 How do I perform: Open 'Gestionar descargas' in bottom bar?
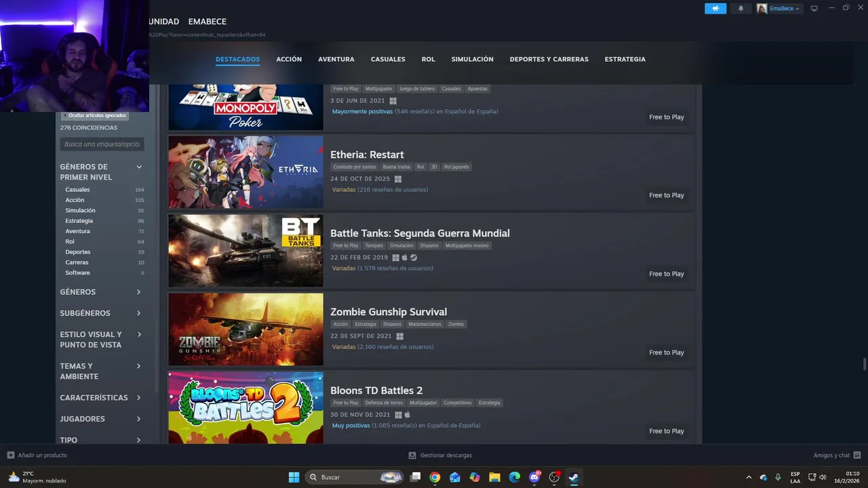point(440,455)
